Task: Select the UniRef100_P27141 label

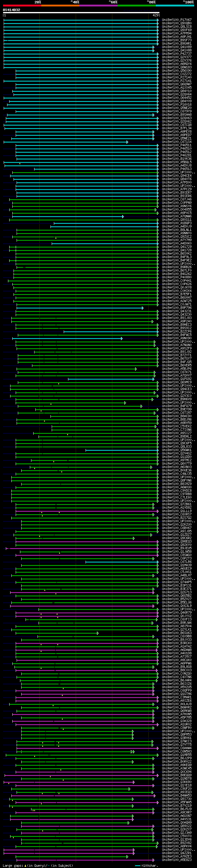Action: [x=177, y=81]
